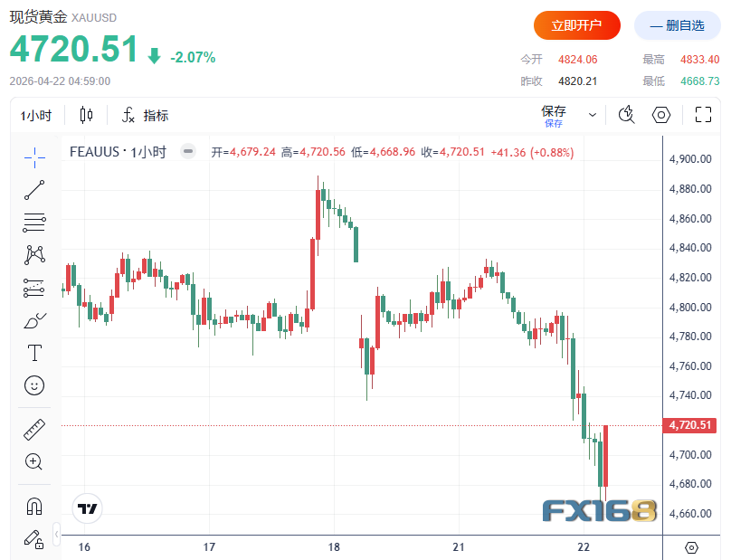Open the emoji icons tool
This screenshot has width=731, height=560.
[x=34, y=385]
